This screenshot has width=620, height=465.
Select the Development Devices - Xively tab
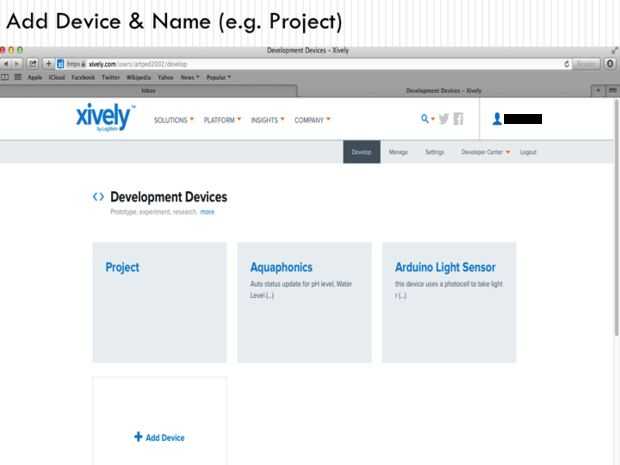click(x=444, y=91)
